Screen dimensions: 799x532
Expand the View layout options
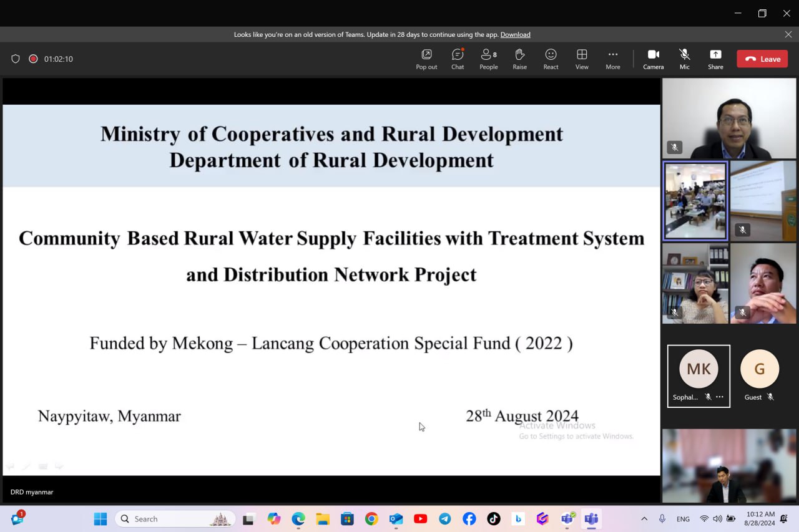click(x=582, y=59)
